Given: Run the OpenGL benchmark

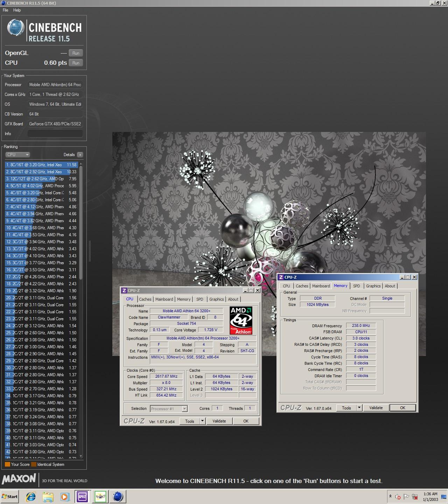Looking at the screenshot, I should pos(76,53).
